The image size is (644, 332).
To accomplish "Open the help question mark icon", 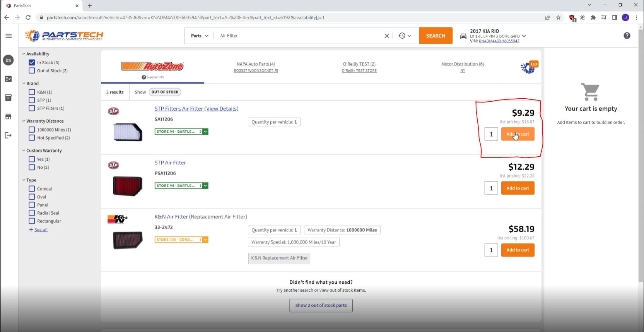I will tap(627, 36).
